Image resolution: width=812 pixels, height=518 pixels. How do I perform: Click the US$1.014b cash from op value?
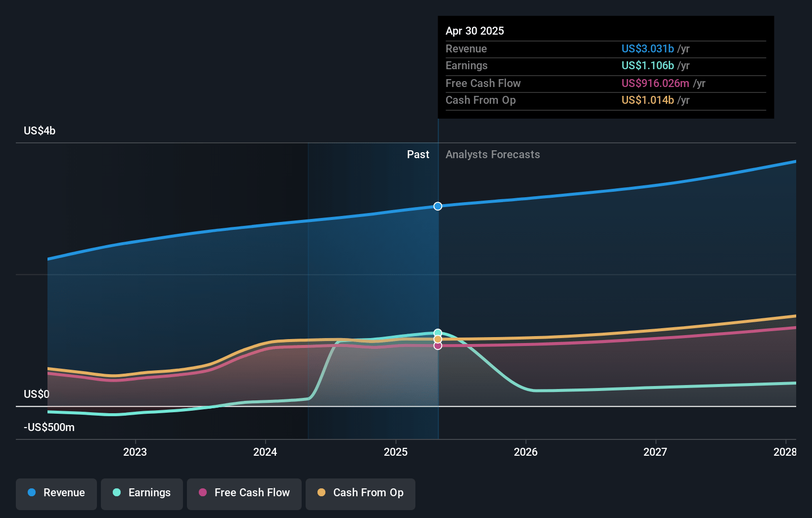(648, 100)
